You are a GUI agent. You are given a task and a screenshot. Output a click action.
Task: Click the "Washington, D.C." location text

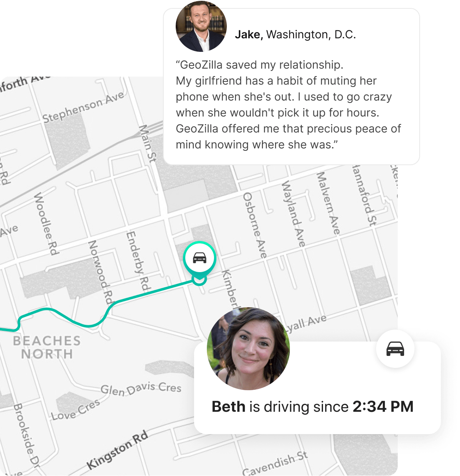pos(311,35)
